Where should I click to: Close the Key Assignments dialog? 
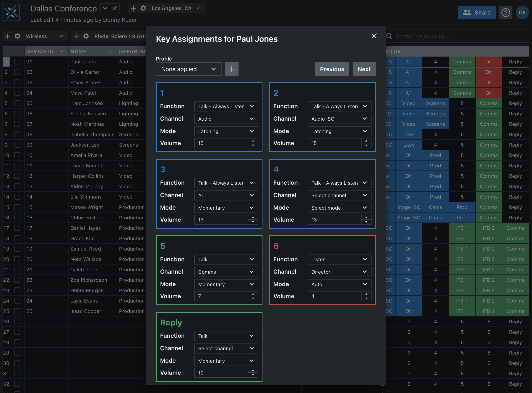tap(374, 36)
